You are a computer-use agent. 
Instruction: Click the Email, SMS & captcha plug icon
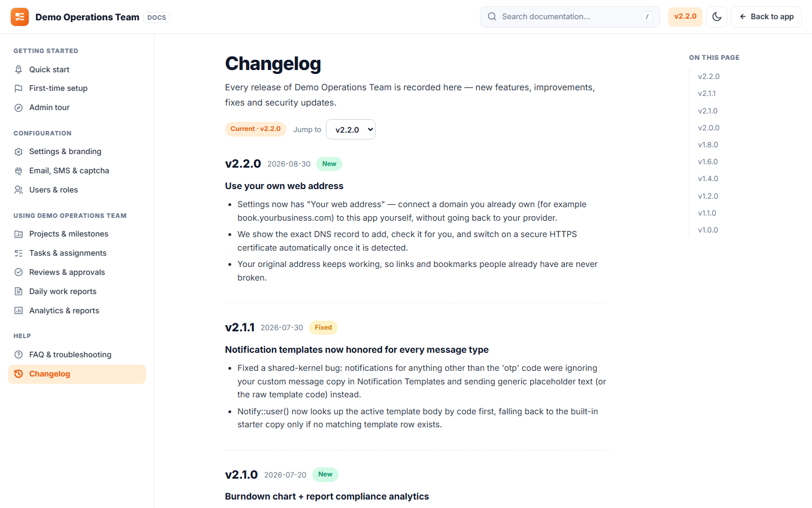click(19, 171)
